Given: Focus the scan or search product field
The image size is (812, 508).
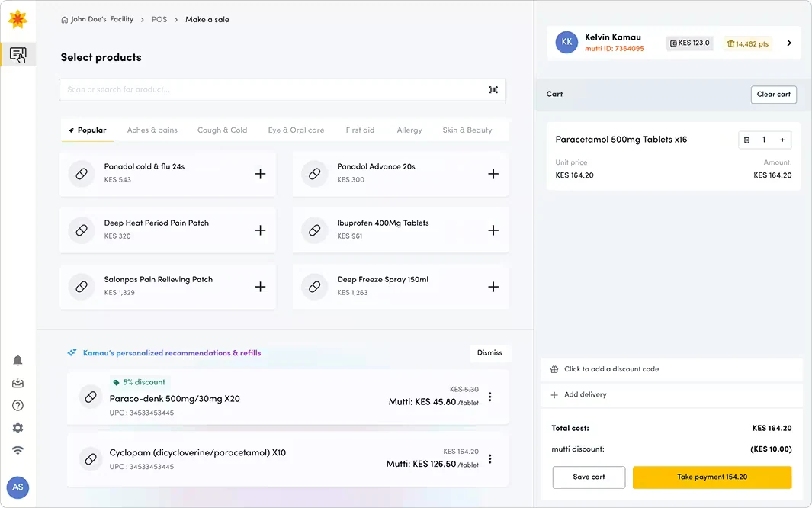Looking at the screenshot, I should pyautogui.click(x=283, y=89).
